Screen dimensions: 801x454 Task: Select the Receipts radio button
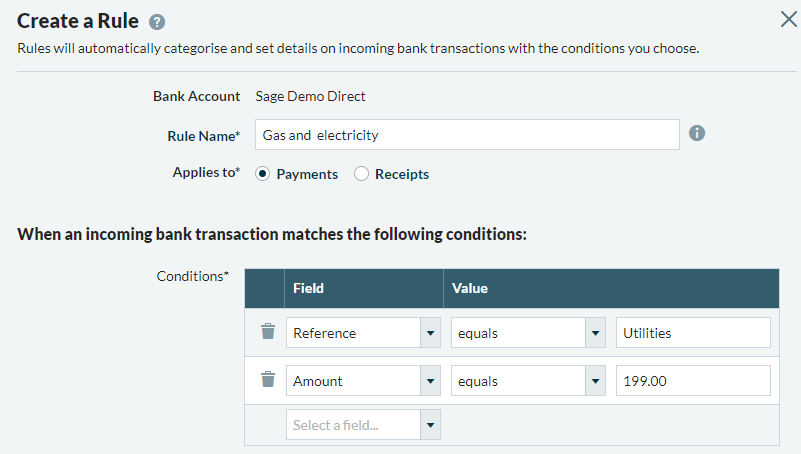[361, 174]
